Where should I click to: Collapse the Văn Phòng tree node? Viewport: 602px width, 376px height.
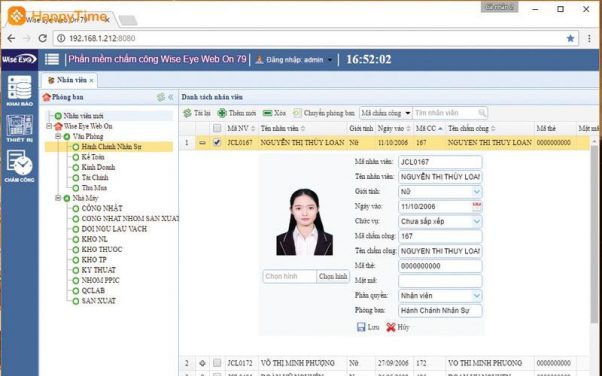pyautogui.click(x=58, y=136)
